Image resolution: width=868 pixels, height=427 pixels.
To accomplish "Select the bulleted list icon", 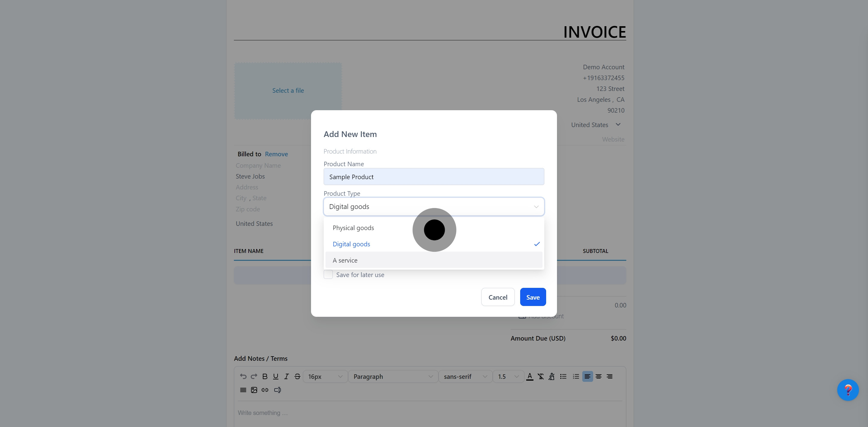I will pyautogui.click(x=563, y=376).
